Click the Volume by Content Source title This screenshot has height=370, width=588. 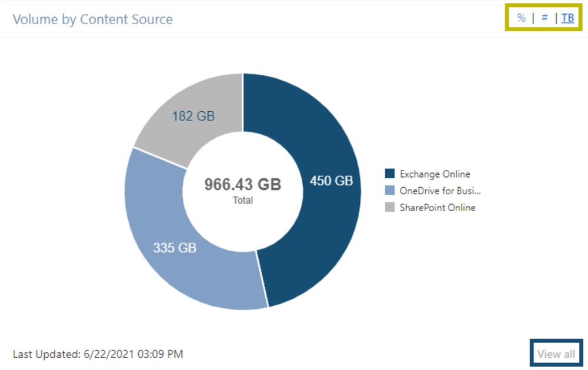[x=93, y=19]
